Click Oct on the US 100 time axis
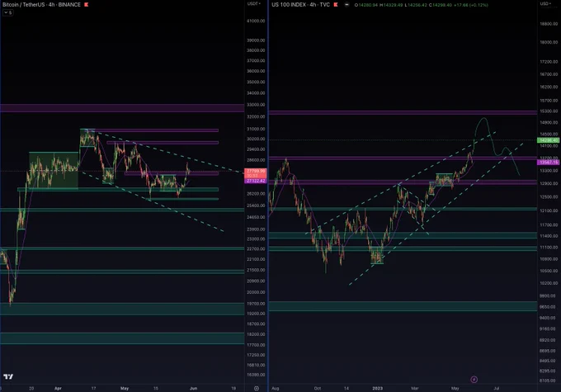This screenshot has height=392, width=561. click(318, 389)
